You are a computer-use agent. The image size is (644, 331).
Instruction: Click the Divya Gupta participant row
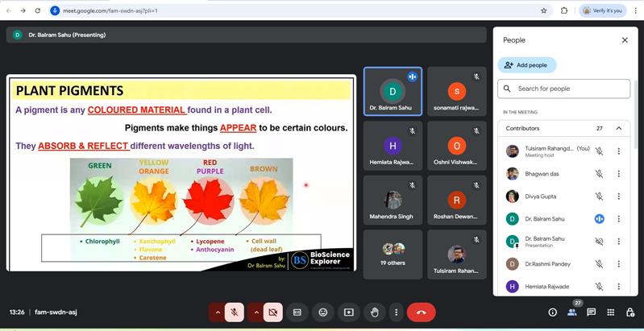[563, 196]
